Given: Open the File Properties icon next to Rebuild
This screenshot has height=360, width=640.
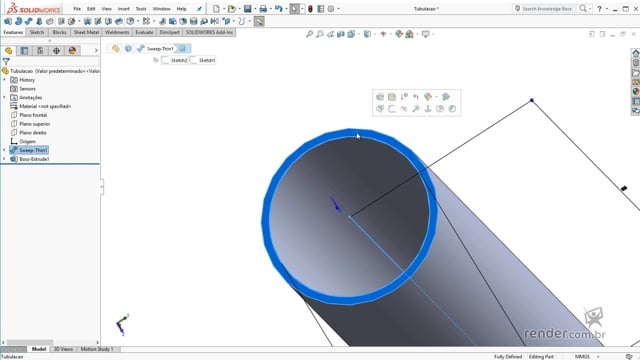Looking at the screenshot, I should pyautogui.click(x=321, y=9).
